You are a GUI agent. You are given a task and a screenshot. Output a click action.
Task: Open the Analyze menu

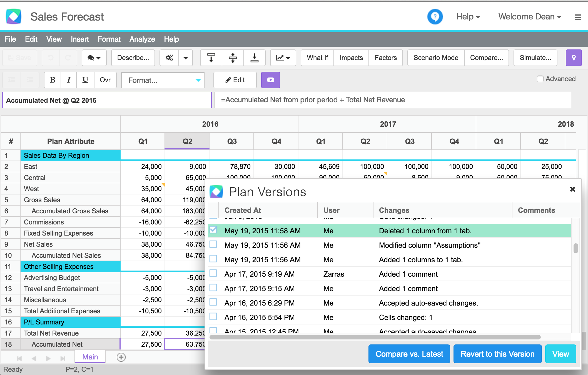pos(142,39)
